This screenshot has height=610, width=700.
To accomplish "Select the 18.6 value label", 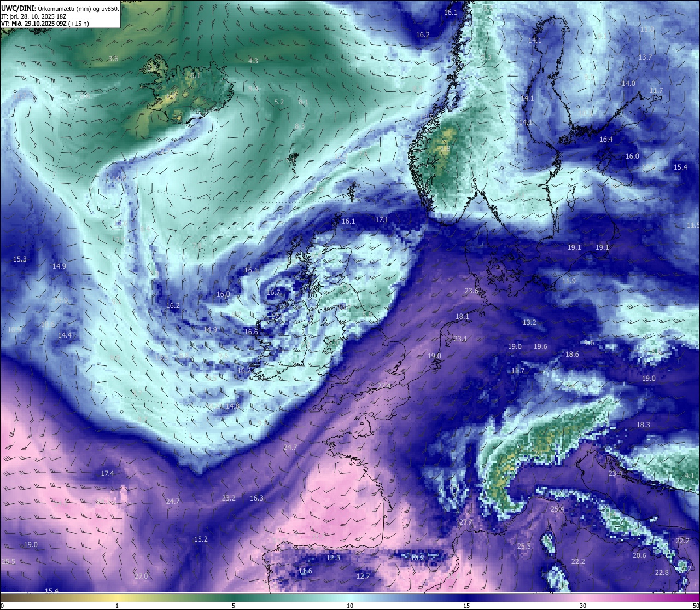I will point(572,354).
